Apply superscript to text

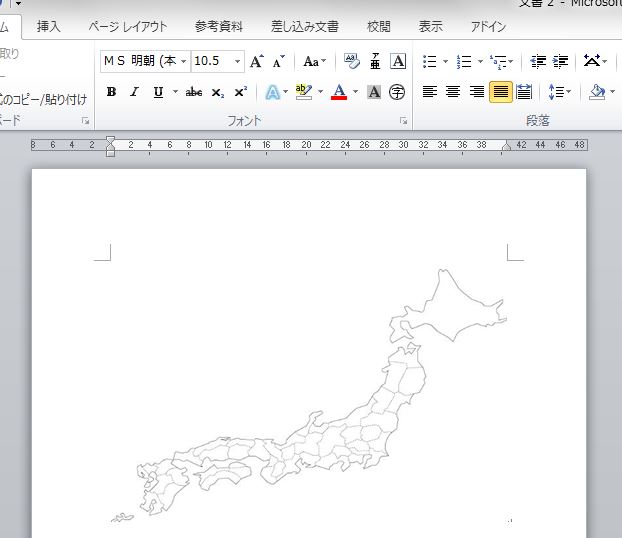(x=240, y=92)
